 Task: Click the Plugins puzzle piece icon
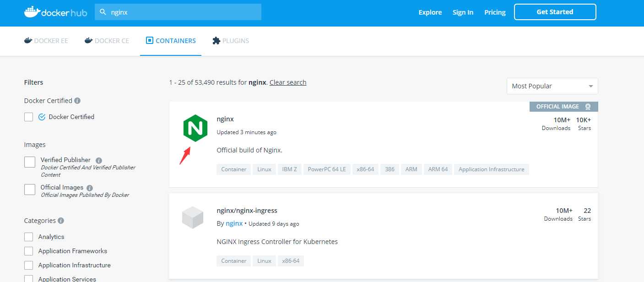216,41
